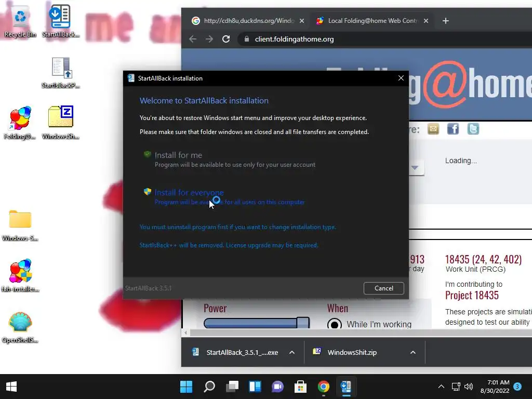Share via Facebook icon on Folding@home page

point(453,129)
